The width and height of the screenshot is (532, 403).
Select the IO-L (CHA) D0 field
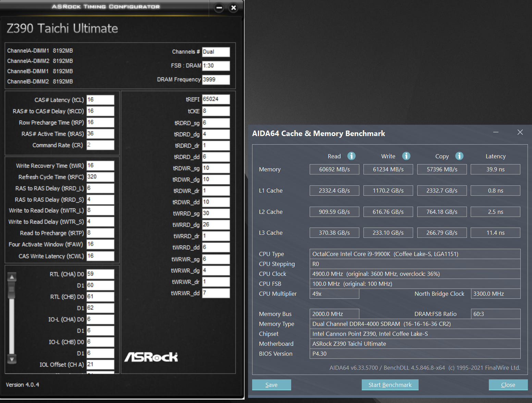pyautogui.click(x=100, y=319)
